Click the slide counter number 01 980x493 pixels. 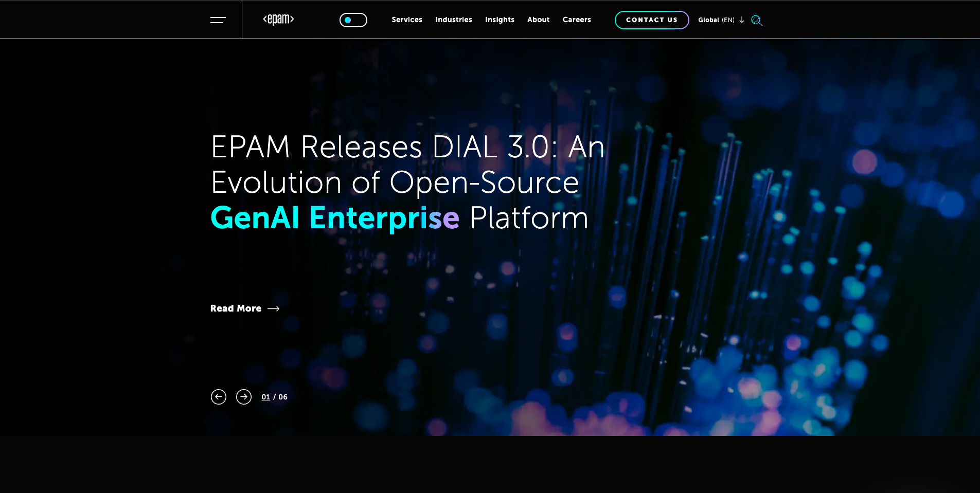265,397
